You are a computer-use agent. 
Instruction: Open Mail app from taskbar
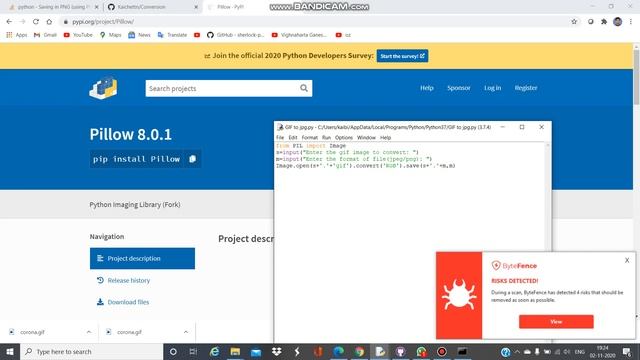(256, 351)
